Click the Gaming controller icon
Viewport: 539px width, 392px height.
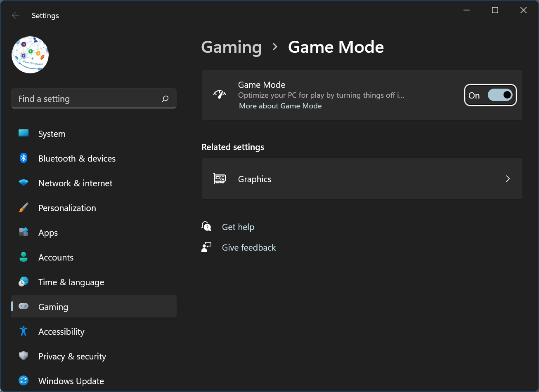(24, 306)
